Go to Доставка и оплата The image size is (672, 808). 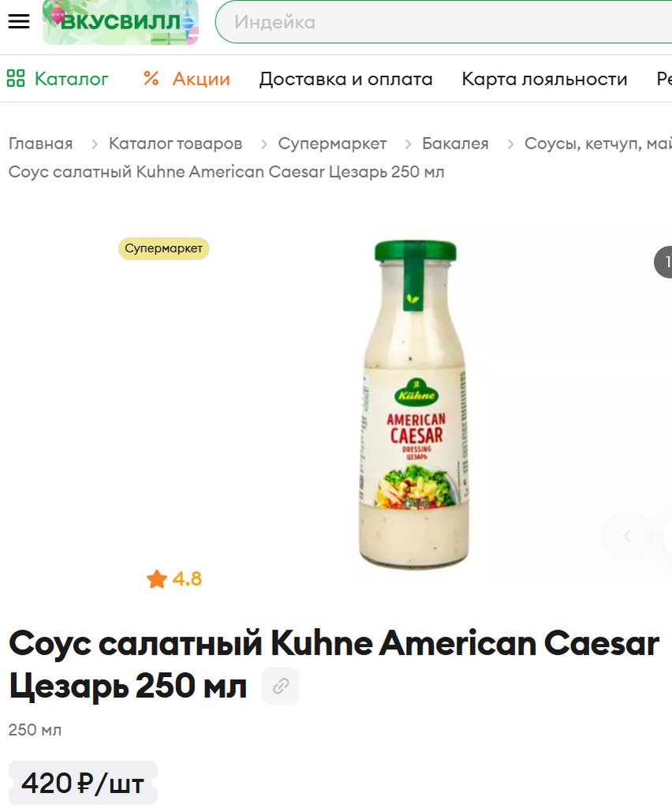pos(345,79)
